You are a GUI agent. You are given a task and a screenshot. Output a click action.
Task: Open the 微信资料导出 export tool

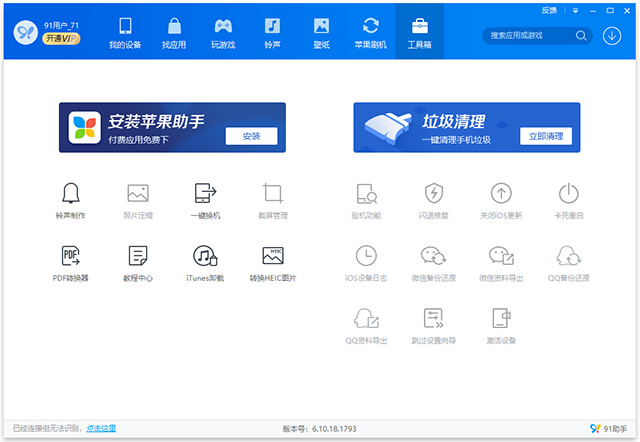coord(501,263)
